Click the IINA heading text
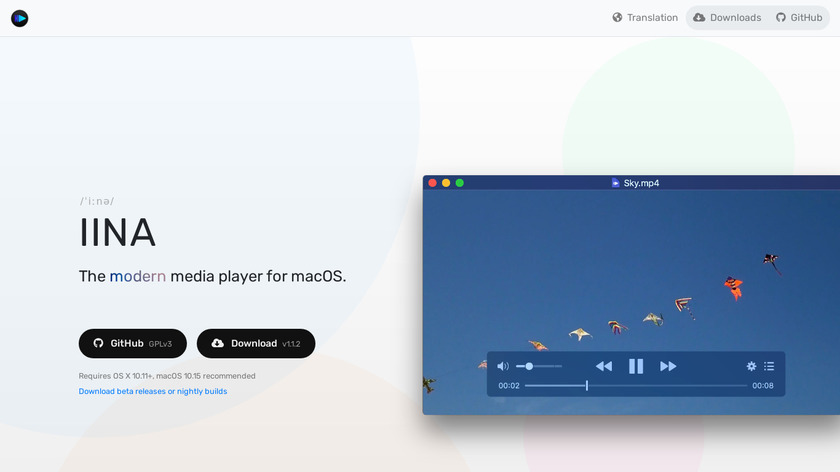 click(117, 233)
